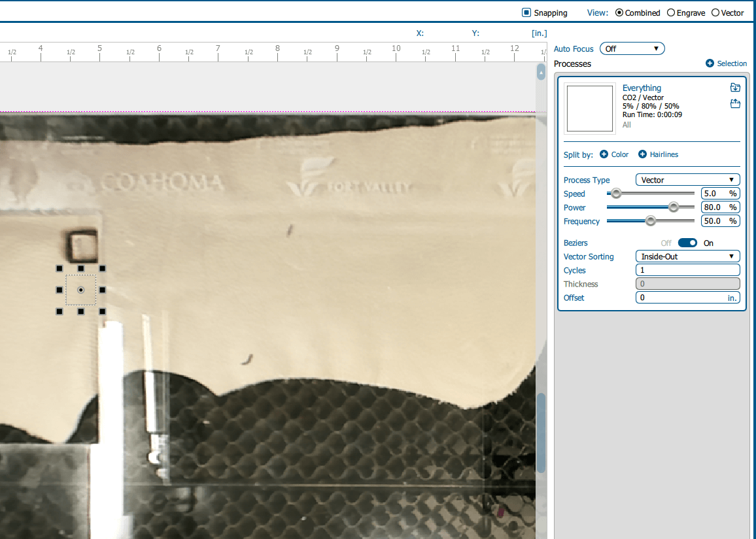Viewport: 756px width, 539px height.
Task: Click the bottom-right selection handle of the square
Action: 102,311
